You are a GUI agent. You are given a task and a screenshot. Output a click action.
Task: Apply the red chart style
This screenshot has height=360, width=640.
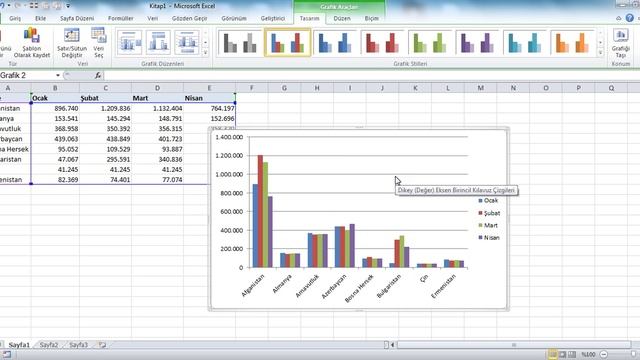[x=382, y=42]
